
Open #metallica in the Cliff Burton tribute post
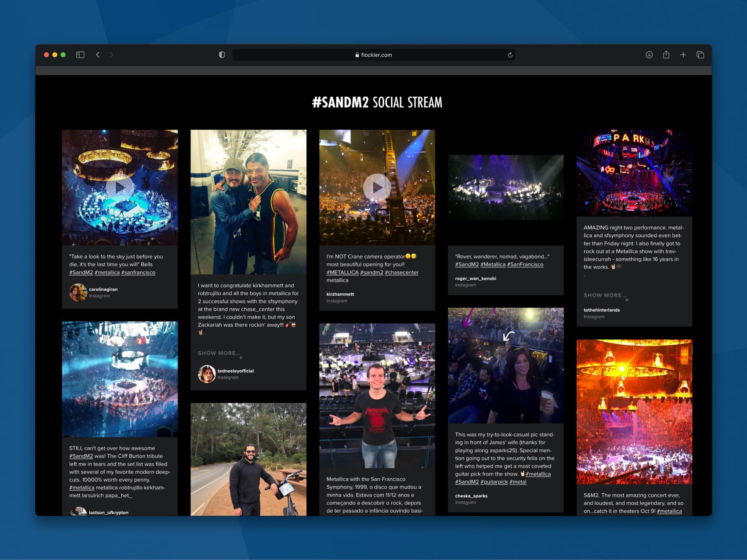[82, 487]
